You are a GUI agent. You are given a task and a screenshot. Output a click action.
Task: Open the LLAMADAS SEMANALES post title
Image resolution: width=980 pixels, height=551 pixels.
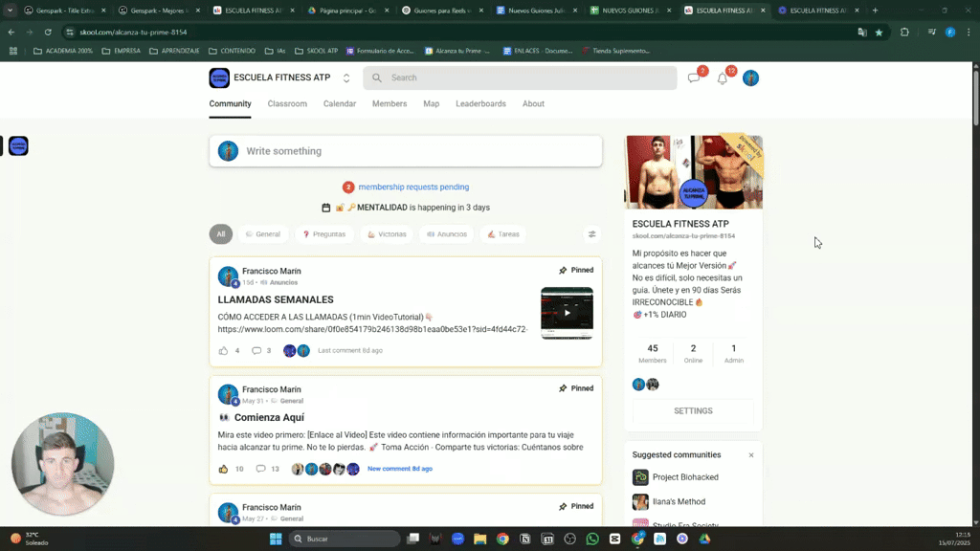coord(276,299)
